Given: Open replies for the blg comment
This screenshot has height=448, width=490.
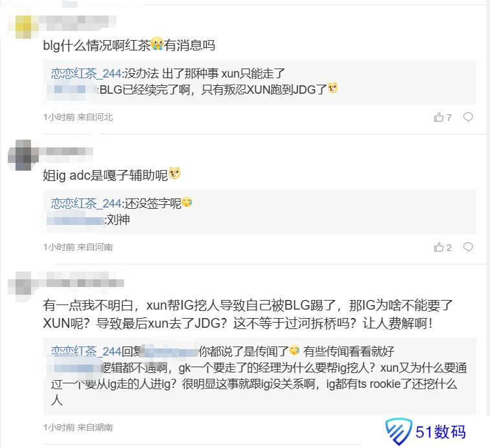Looking at the screenshot, I should [468, 117].
